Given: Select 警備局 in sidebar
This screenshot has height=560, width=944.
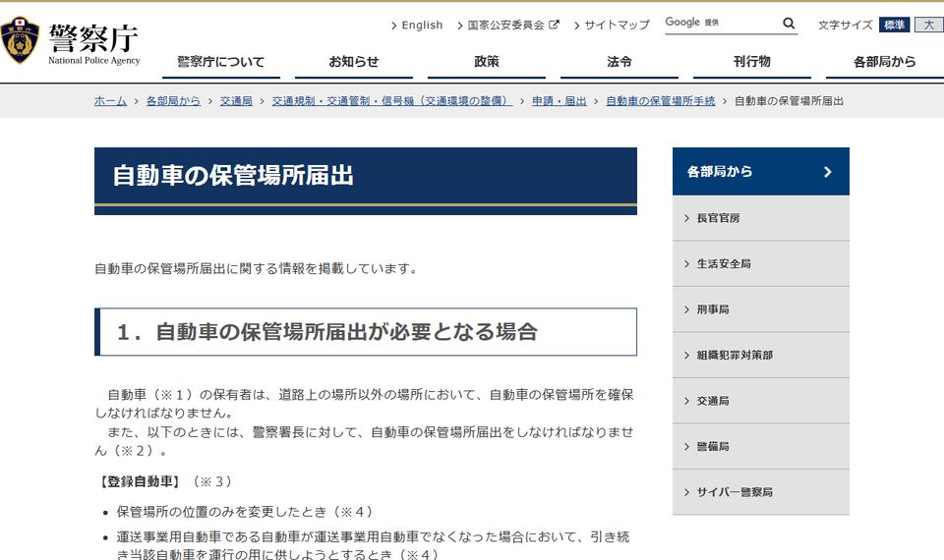Looking at the screenshot, I should click(x=761, y=447).
